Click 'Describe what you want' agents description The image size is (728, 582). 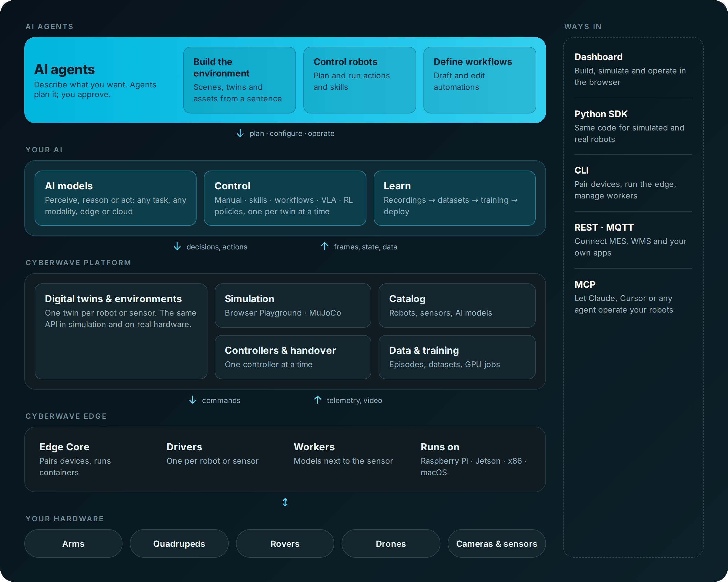[x=95, y=90]
